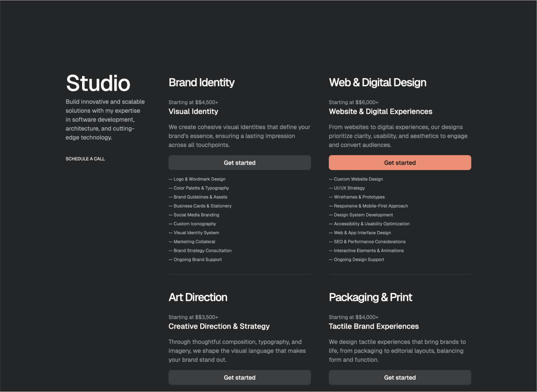This screenshot has width=537, height=392.
Task: Click Get started under Brand Identity
Action: pyautogui.click(x=240, y=162)
